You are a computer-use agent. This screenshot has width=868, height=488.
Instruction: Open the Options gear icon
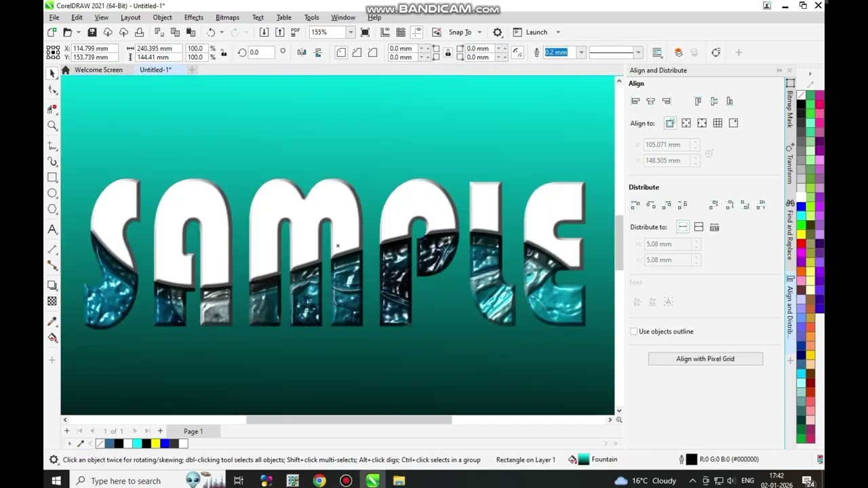(498, 32)
